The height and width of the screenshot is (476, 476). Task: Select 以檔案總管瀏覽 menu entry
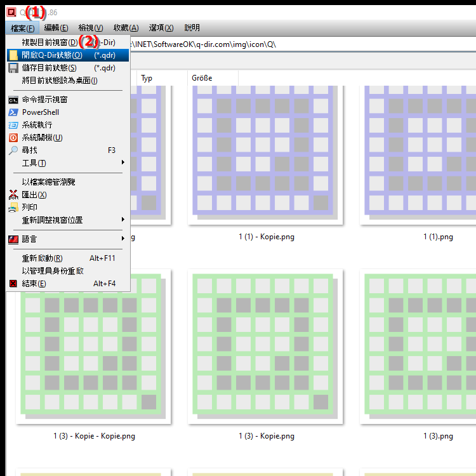(x=68, y=182)
